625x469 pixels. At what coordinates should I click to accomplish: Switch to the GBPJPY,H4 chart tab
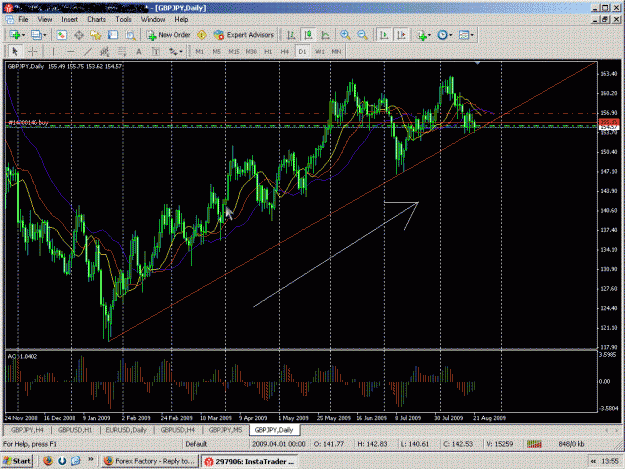(x=28, y=430)
